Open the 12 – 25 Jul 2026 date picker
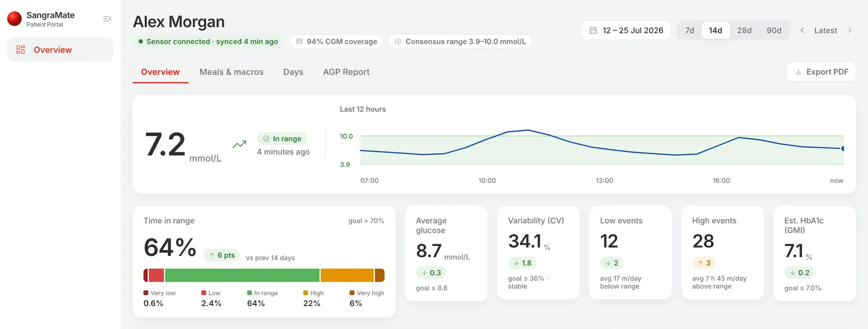The image size is (868, 329). point(626,30)
